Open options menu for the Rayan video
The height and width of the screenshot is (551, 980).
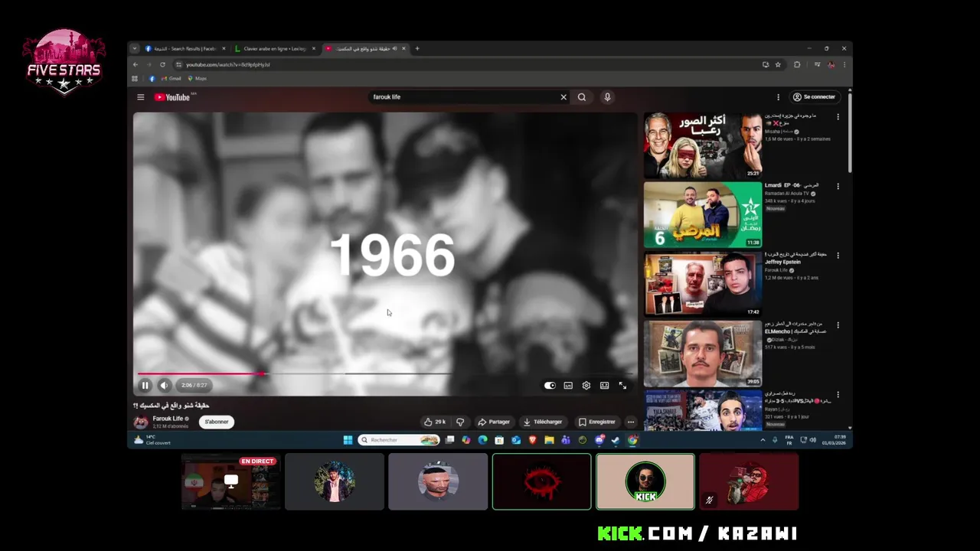tap(838, 395)
